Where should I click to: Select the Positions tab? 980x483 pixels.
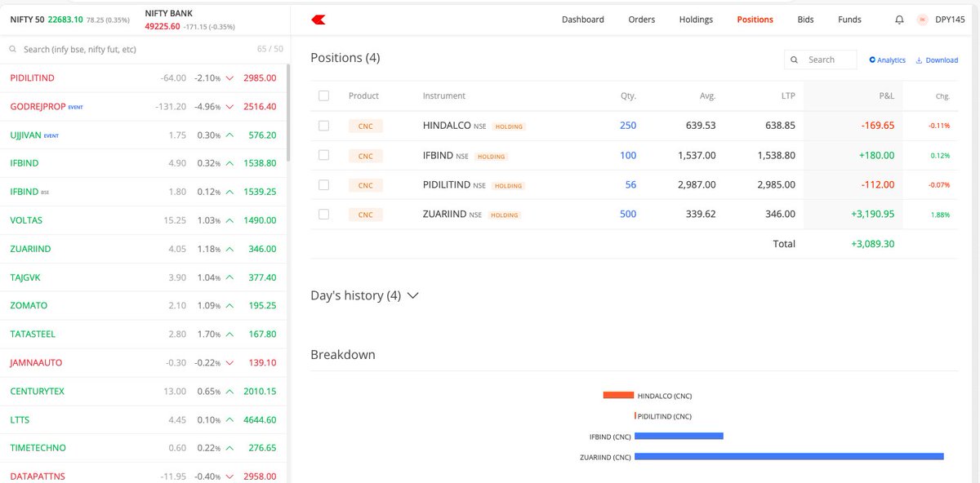coord(755,20)
